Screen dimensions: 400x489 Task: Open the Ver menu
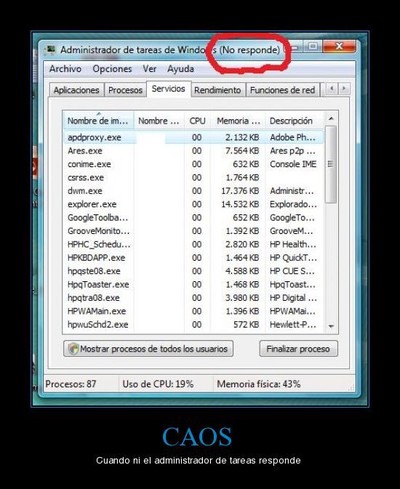pos(149,69)
